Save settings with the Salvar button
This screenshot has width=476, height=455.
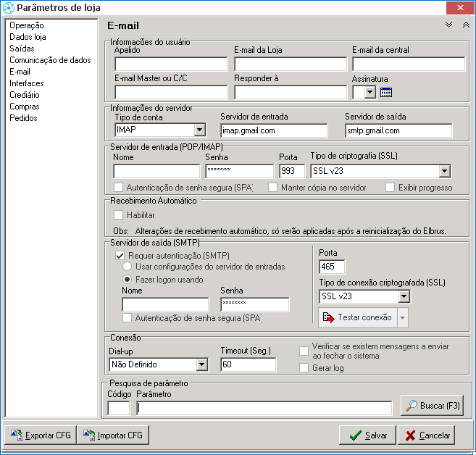coord(367,435)
